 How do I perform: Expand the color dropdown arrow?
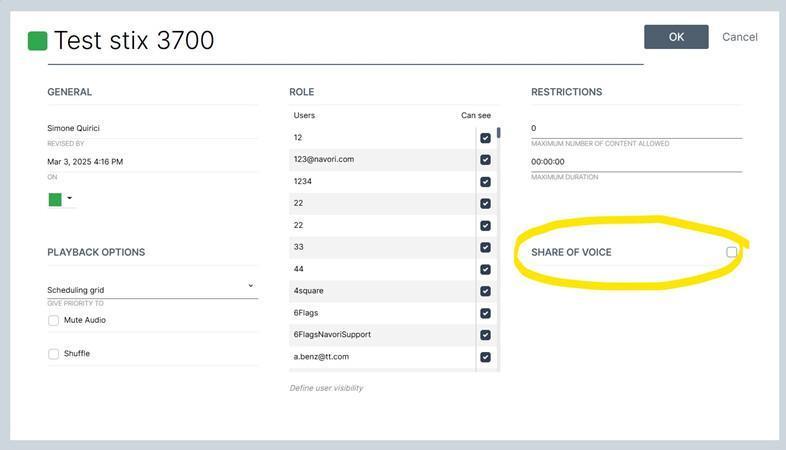70,198
